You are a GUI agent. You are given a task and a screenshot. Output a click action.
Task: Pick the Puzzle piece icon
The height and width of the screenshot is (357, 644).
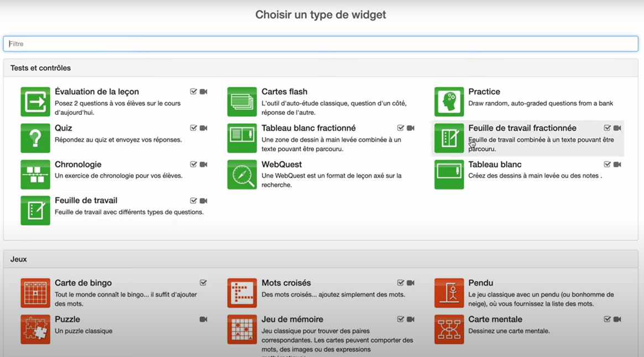pyautogui.click(x=35, y=329)
